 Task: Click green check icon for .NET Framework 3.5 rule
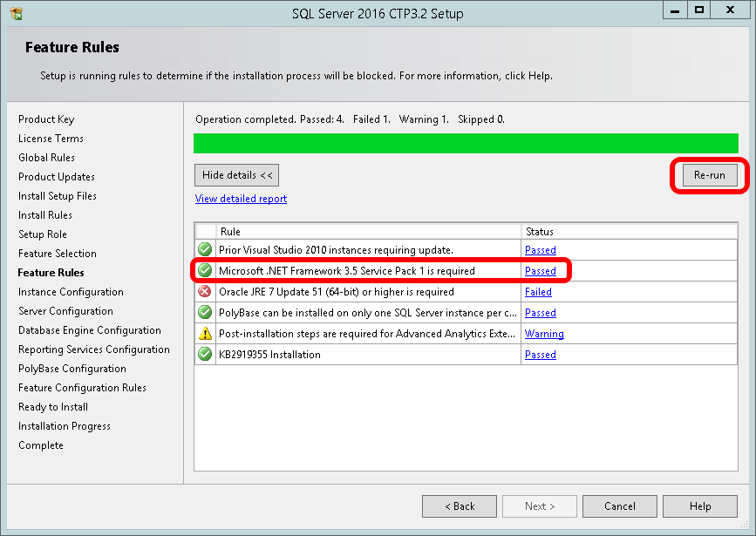205,270
